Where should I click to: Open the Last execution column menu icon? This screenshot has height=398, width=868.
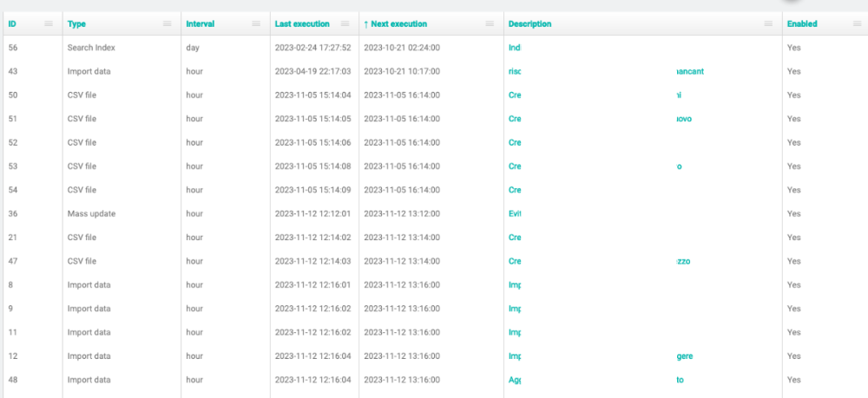(345, 24)
